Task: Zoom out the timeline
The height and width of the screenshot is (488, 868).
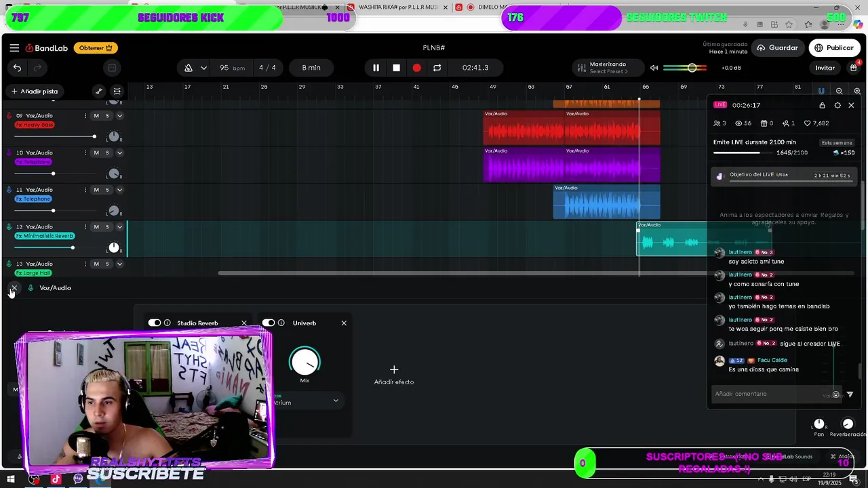Action: coord(839,91)
